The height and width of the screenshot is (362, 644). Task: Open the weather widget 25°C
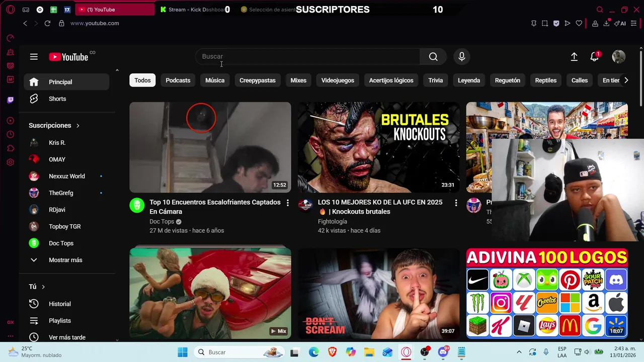[35, 352]
